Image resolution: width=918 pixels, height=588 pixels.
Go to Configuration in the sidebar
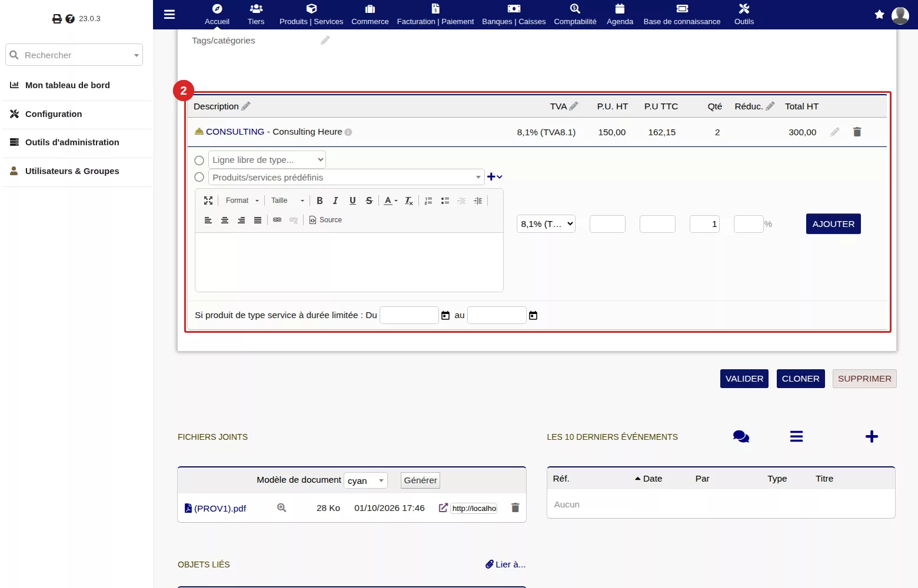[54, 114]
